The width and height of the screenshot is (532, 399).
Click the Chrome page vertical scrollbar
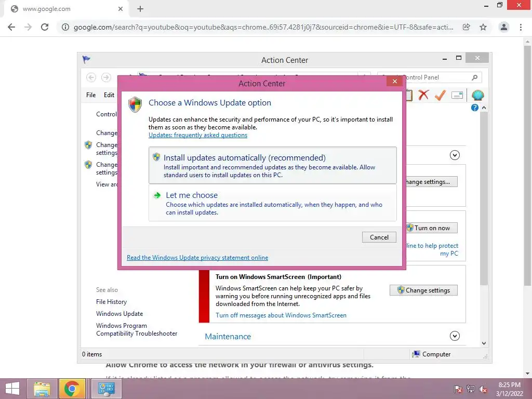coord(527,165)
